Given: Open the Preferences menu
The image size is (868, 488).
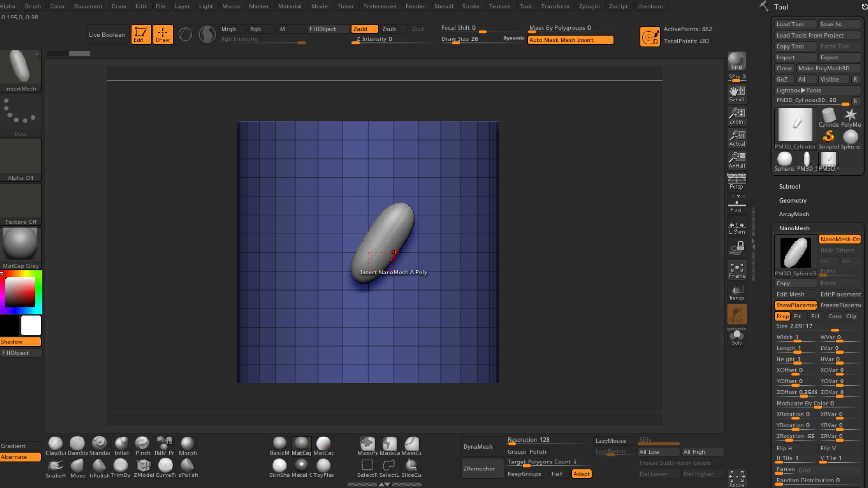Looking at the screenshot, I should (379, 6).
